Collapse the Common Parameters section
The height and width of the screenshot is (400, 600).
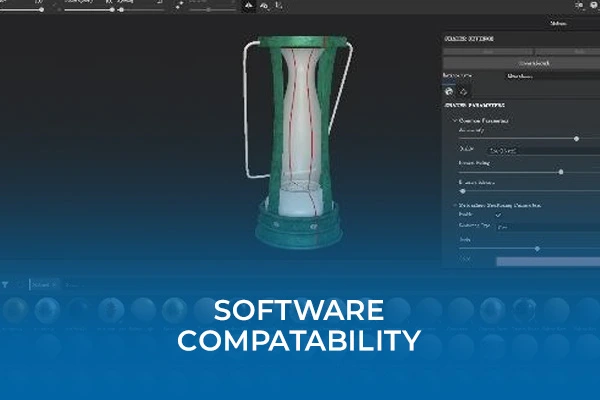click(455, 121)
